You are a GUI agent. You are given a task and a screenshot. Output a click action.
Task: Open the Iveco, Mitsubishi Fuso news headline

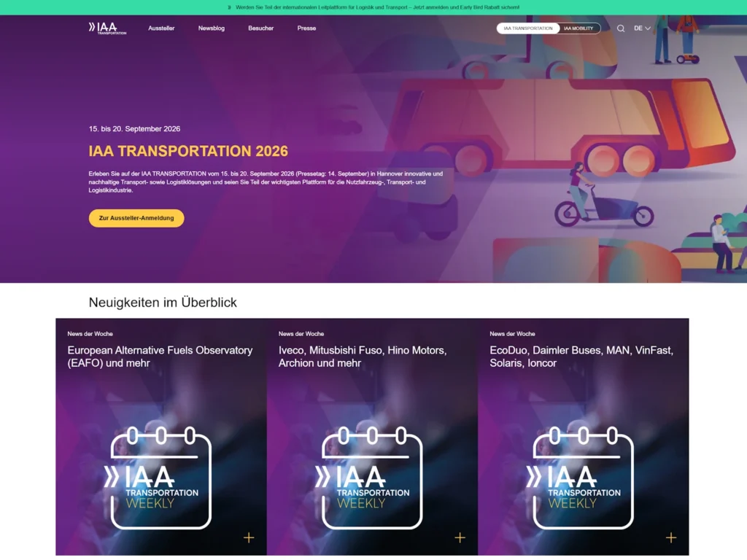tap(362, 357)
